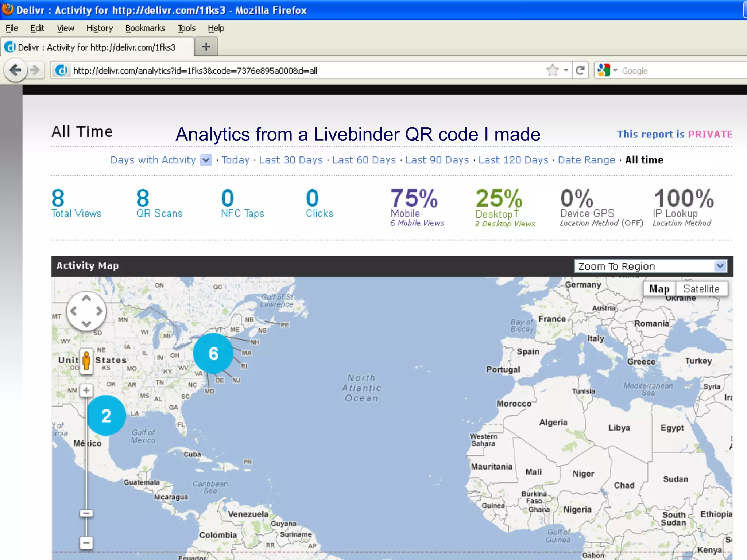Click the All time filter

coord(644,160)
